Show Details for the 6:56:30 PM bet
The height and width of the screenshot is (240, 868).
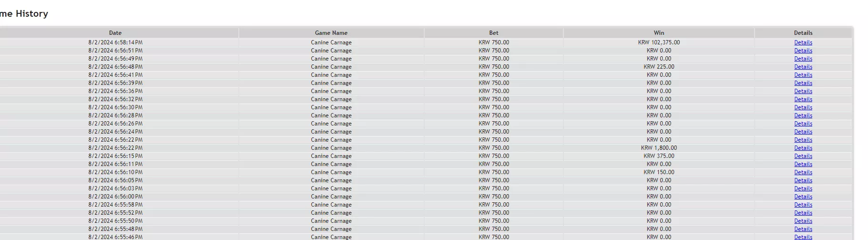pos(803,107)
